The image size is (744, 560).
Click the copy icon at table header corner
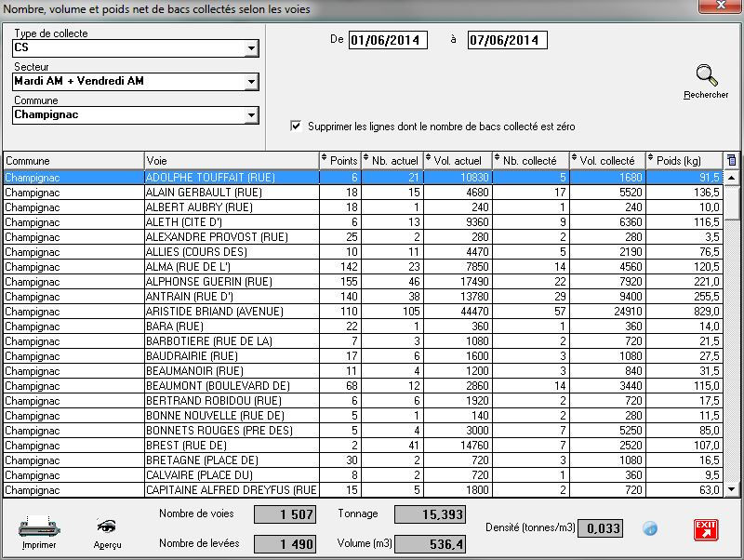[x=731, y=160]
